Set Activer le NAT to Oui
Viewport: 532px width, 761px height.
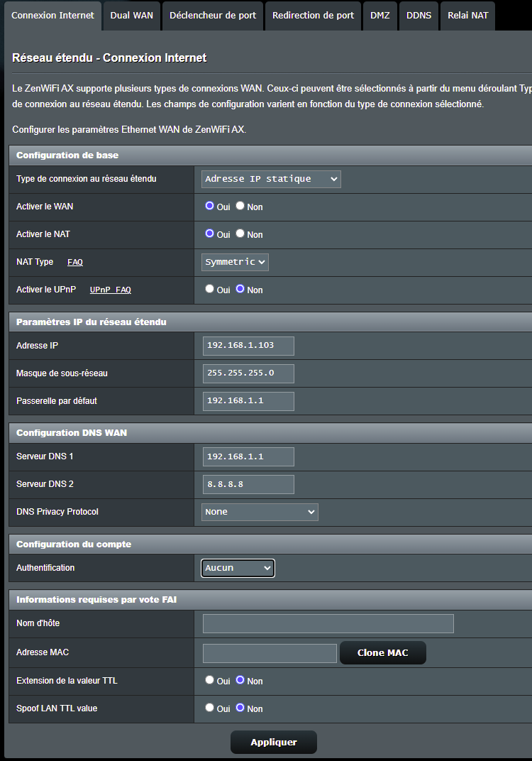209,234
